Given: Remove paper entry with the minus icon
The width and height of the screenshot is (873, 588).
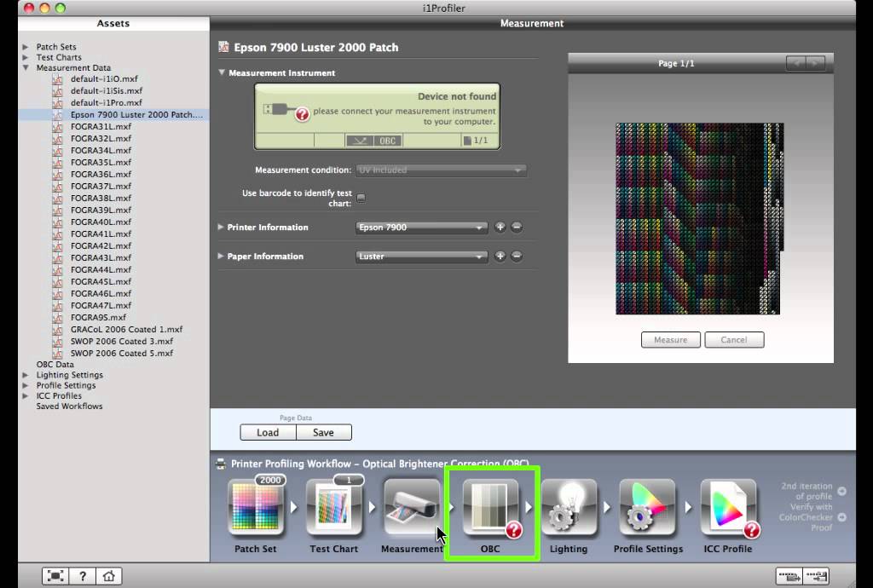Looking at the screenshot, I should 517,256.
